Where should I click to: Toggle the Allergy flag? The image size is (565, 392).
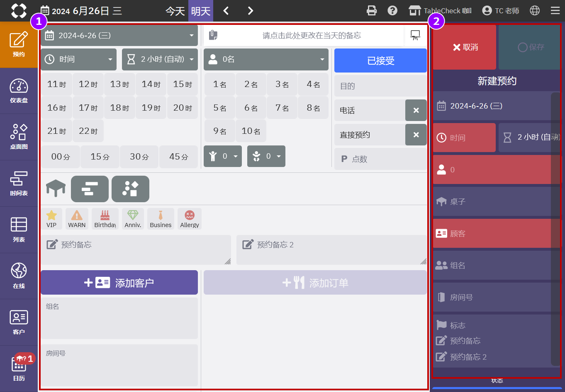190,219
